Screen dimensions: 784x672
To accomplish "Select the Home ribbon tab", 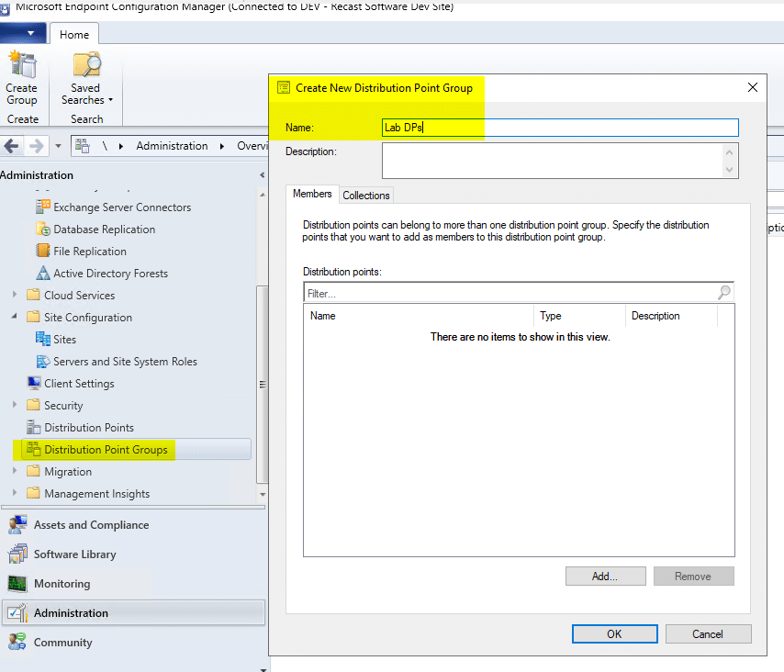I will [73, 33].
